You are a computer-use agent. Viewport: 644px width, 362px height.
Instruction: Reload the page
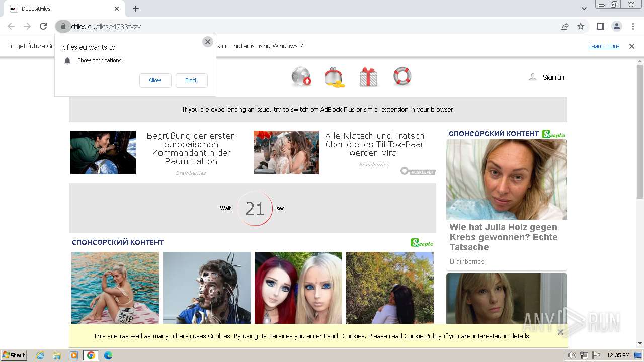(43, 26)
